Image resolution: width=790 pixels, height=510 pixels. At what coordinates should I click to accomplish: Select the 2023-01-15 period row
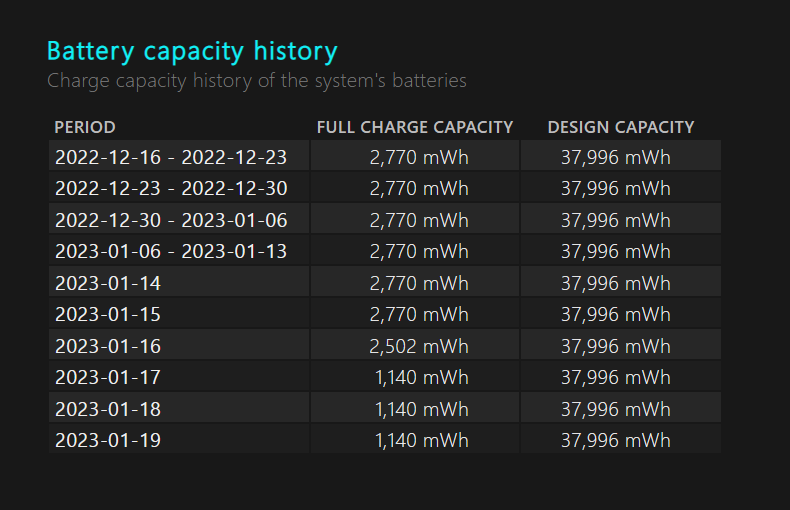pyautogui.click(x=385, y=314)
